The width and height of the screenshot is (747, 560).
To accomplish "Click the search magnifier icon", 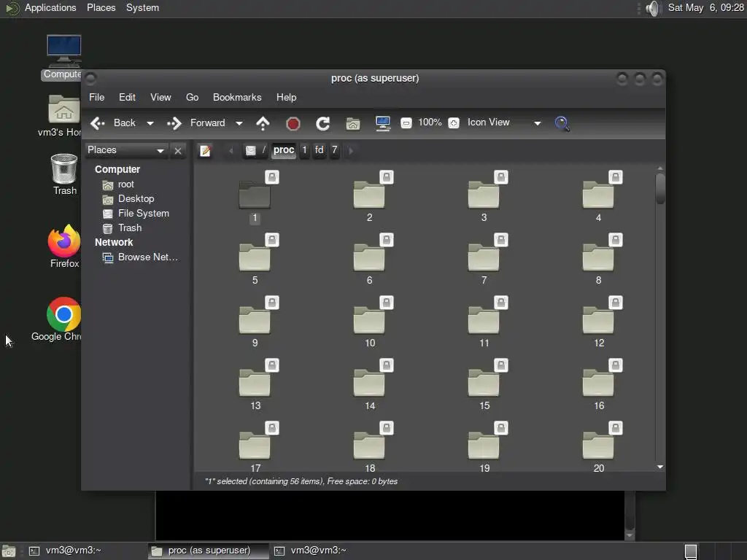I will (x=562, y=123).
